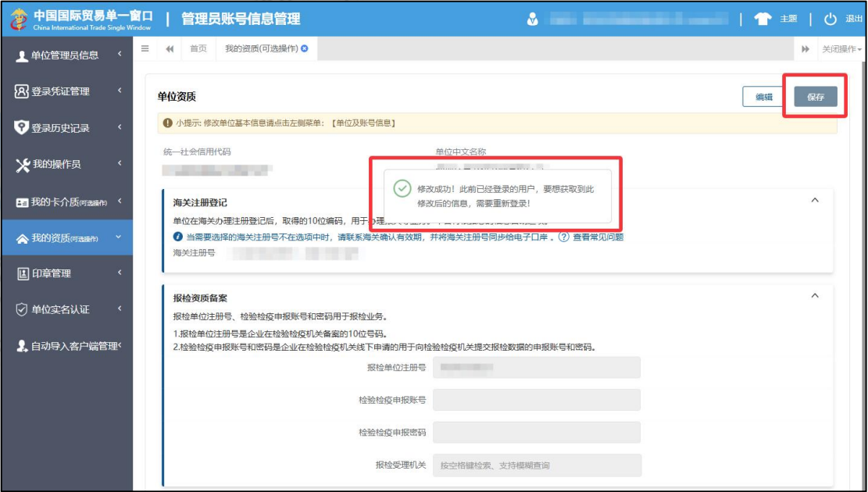Switch to the 首页 tab
The height and width of the screenshot is (492, 868).
coord(198,48)
